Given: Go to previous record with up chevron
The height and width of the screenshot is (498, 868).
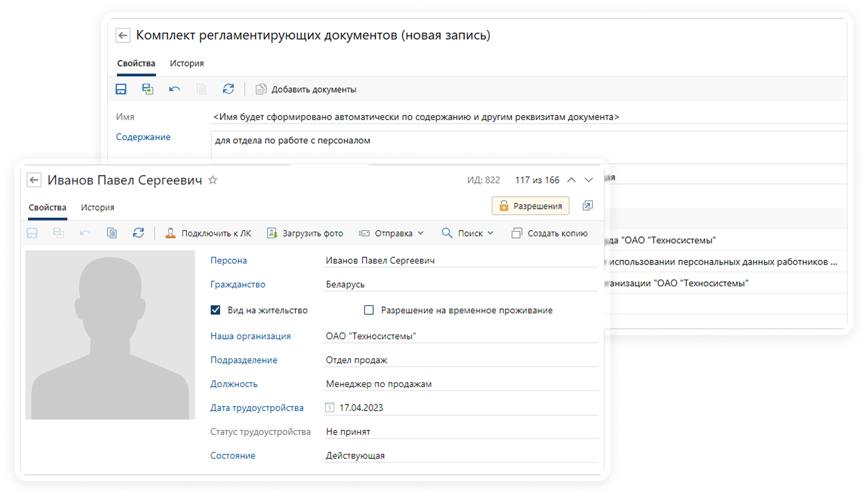Looking at the screenshot, I should (x=571, y=180).
